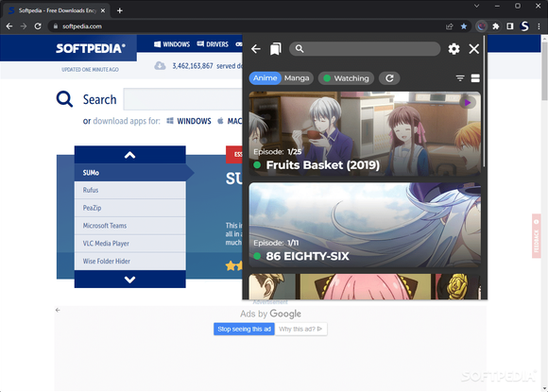
Task: Select Rufus in the app list
Action: [130, 190]
